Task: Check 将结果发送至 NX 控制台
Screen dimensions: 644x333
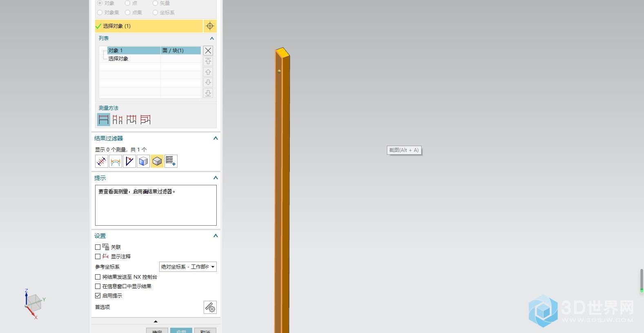Action: 98,277
